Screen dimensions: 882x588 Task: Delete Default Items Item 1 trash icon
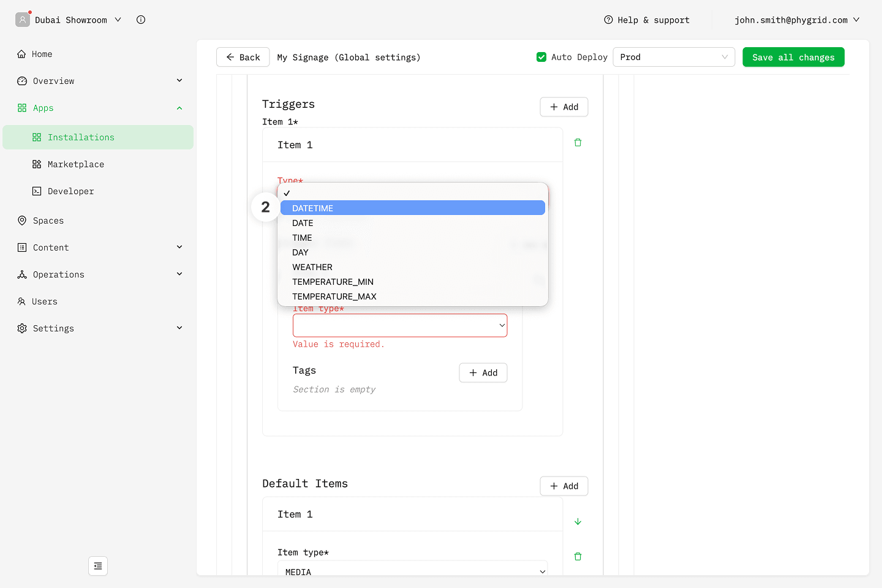point(578,557)
